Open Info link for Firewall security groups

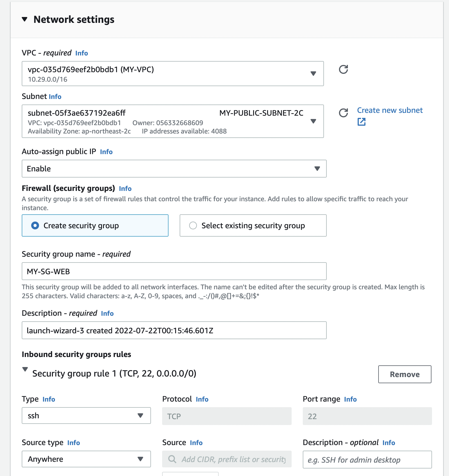pyautogui.click(x=125, y=189)
